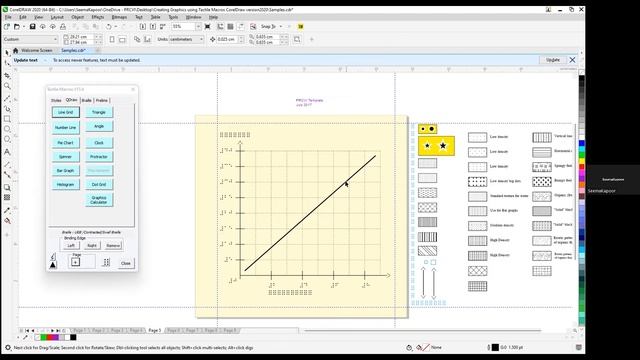Switch to the Page 5 tab

pyautogui.click(x=155, y=330)
